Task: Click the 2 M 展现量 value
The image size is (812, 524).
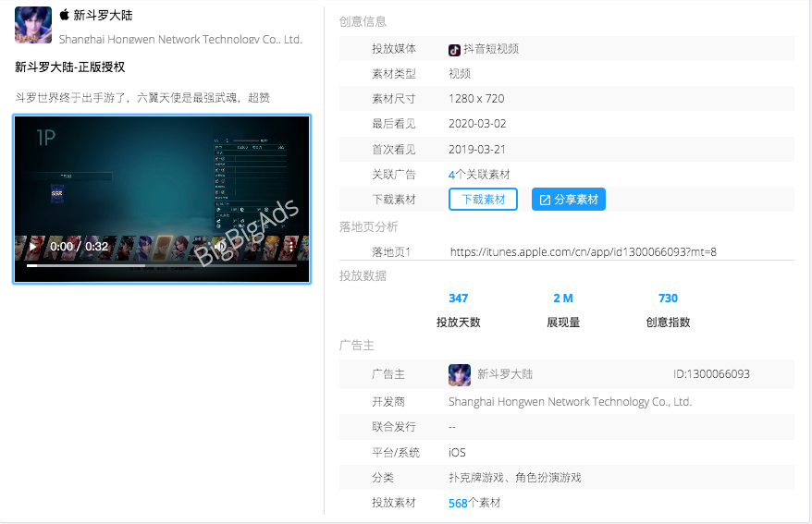Action: [563, 299]
